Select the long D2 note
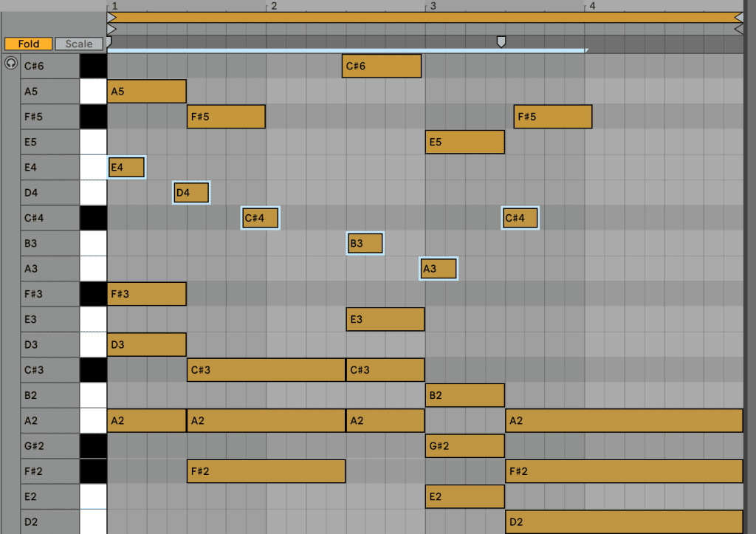 (x=624, y=521)
